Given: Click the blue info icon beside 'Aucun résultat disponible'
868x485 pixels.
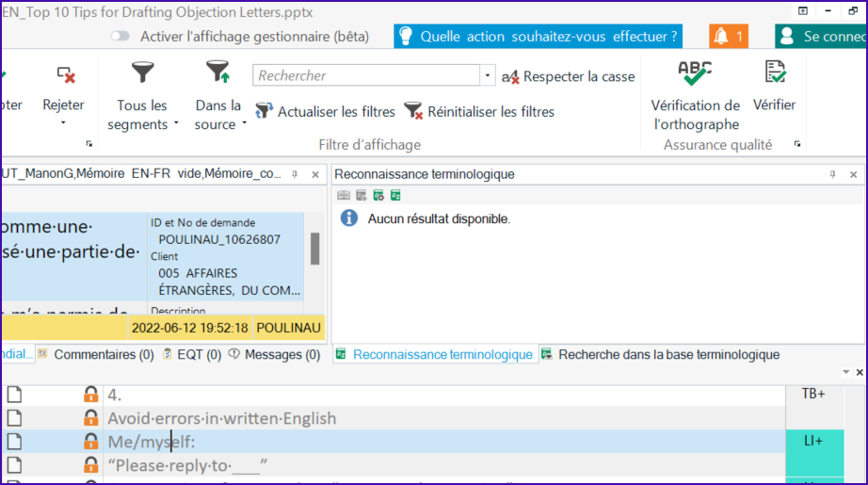Looking at the screenshot, I should click(x=348, y=218).
